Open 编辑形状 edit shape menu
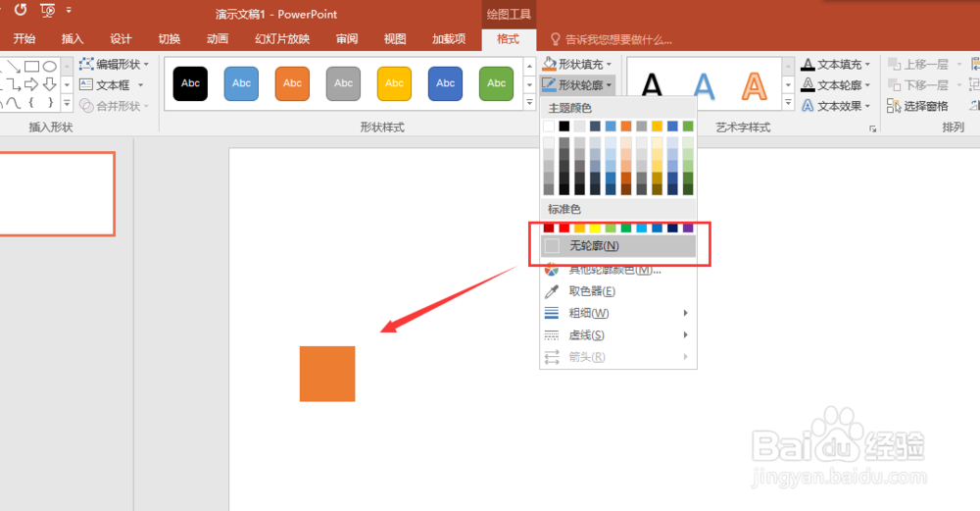Screen dimensions: 980x511 (x=115, y=64)
